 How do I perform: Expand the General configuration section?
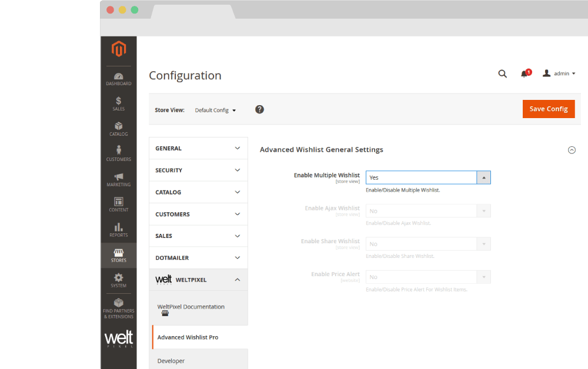pyautogui.click(x=198, y=149)
